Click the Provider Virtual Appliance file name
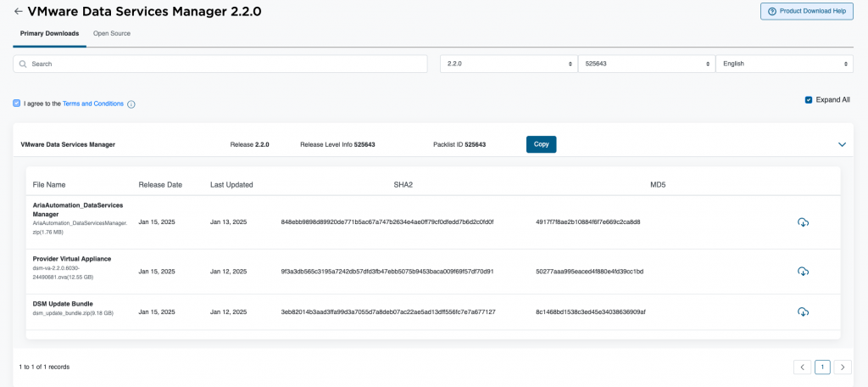The height and width of the screenshot is (387, 868). [x=72, y=259]
